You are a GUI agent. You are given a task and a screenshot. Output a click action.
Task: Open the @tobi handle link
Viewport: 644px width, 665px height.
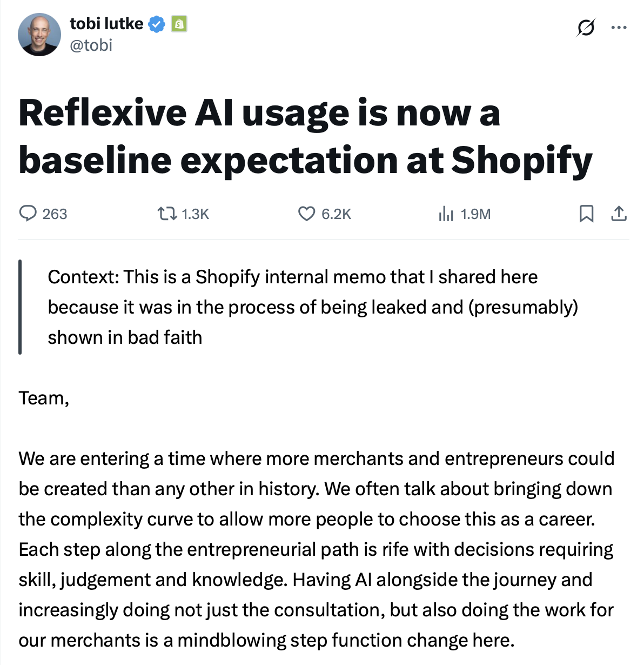click(x=91, y=45)
